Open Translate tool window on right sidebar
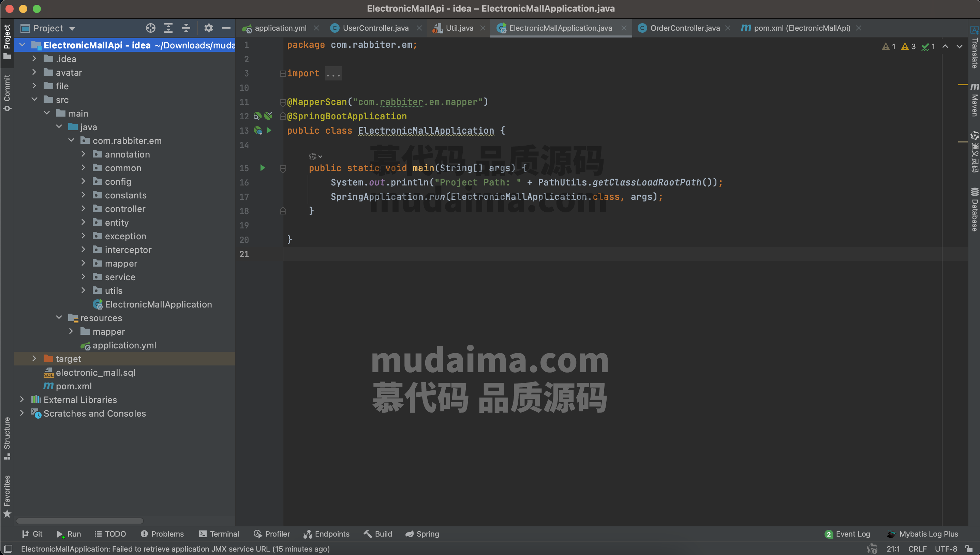Image resolution: width=980 pixels, height=555 pixels. coord(974,47)
